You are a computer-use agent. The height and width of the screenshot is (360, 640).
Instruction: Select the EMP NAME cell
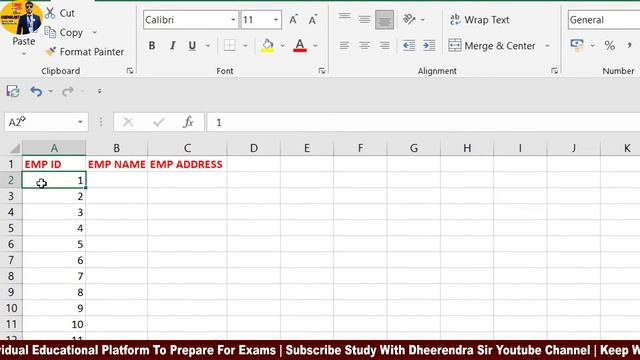117,164
